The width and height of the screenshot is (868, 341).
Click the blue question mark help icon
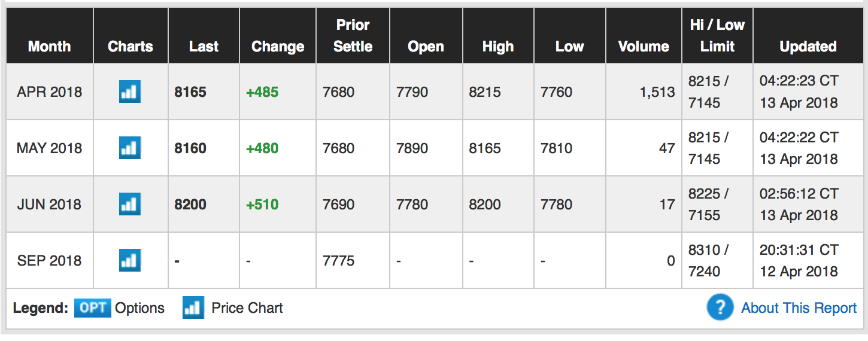(x=720, y=308)
